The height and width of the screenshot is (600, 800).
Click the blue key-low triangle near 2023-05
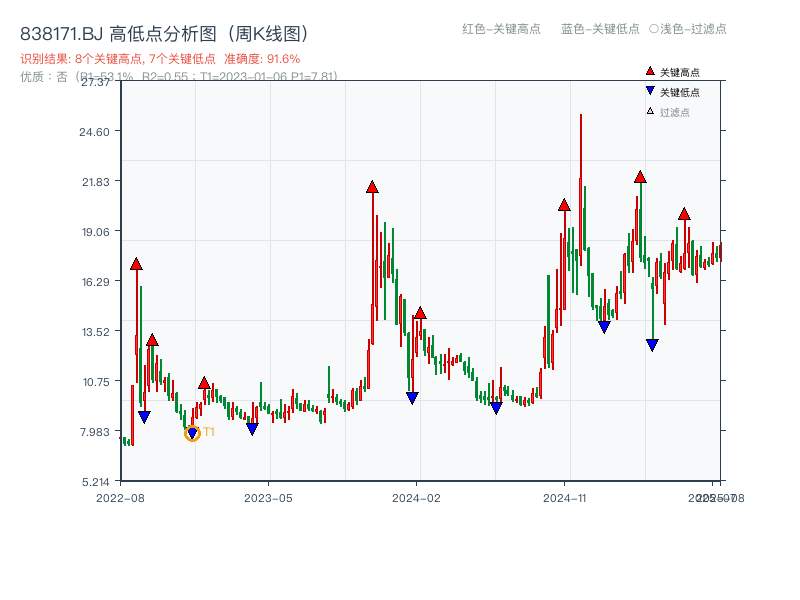point(252,427)
